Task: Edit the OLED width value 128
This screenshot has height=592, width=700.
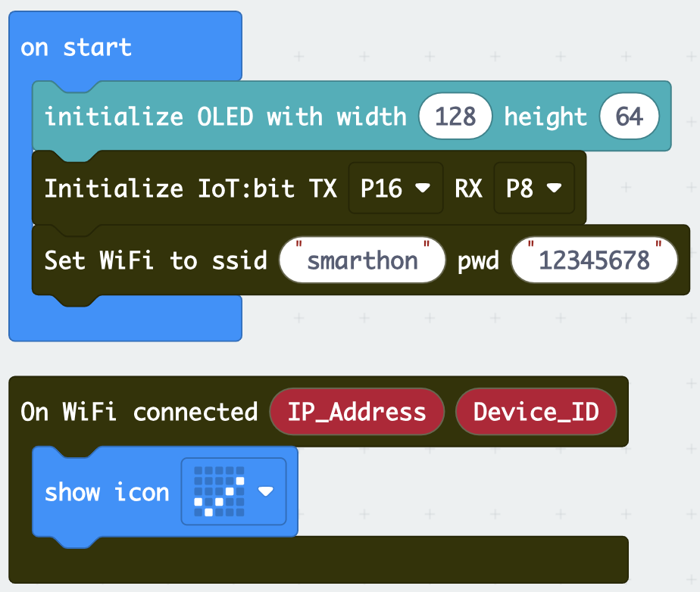Action: point(455,117)
